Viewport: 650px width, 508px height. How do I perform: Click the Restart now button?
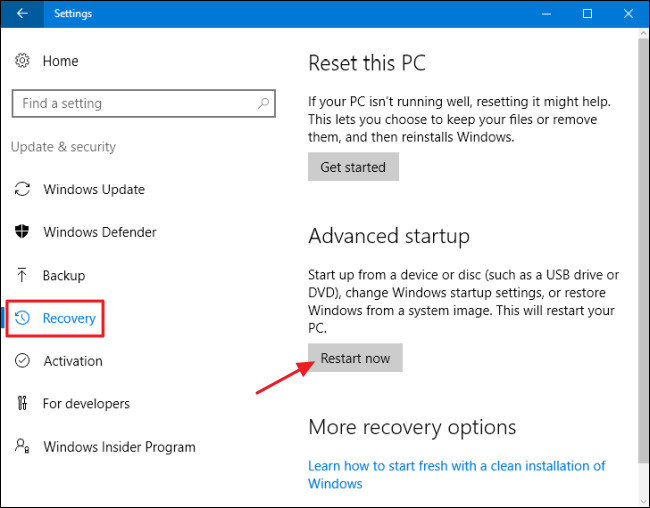tap(355, 358)
